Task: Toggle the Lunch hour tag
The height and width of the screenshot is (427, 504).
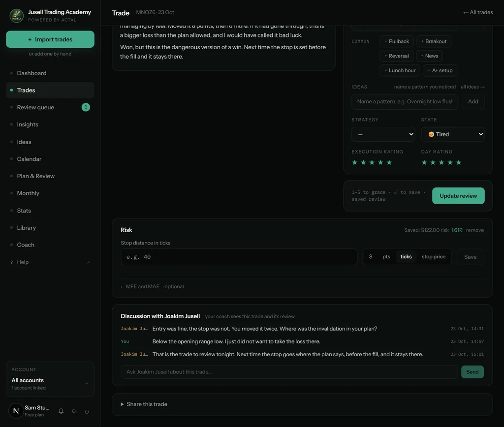Action: click(400, 70)
